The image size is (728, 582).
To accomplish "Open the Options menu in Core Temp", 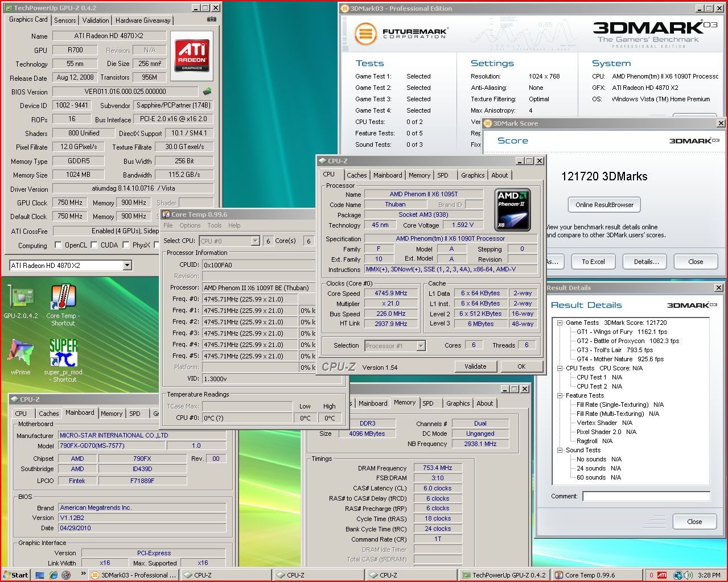I will (x=190, y=225).
